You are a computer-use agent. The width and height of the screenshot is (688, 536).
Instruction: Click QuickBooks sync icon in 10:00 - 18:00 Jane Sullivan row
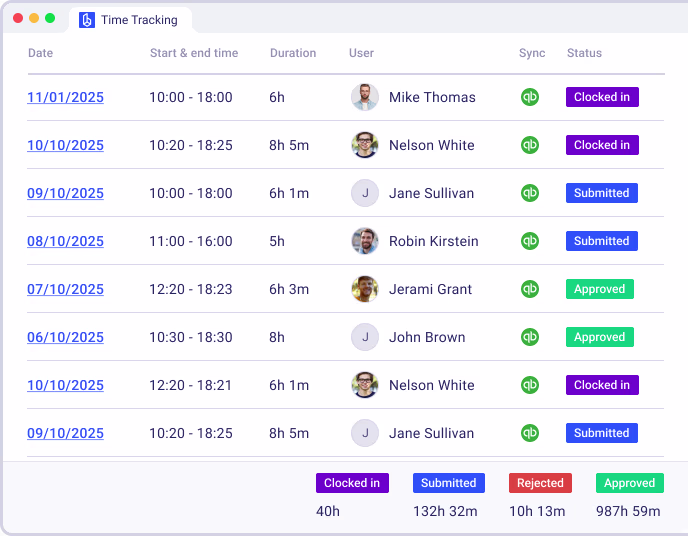(530, 193)
